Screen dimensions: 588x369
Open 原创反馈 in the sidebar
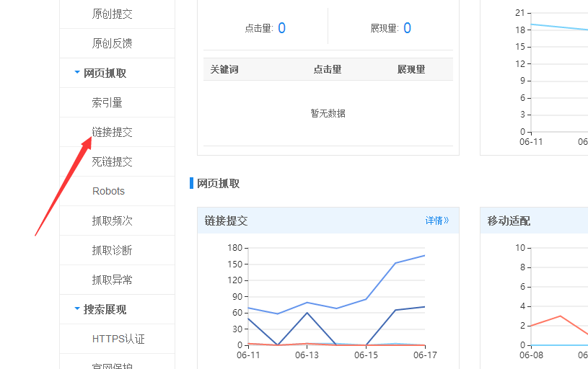click(x=112, y=43)
